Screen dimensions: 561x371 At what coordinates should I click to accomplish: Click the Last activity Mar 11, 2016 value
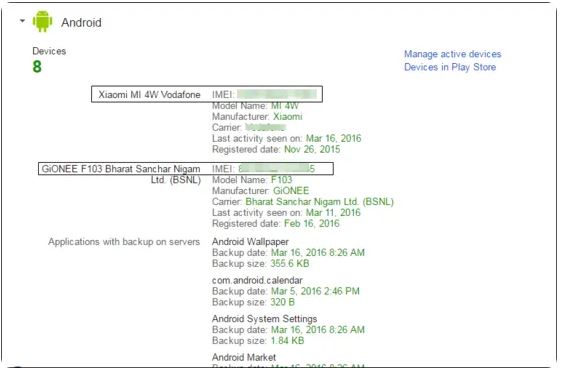(x=333, y=213)
